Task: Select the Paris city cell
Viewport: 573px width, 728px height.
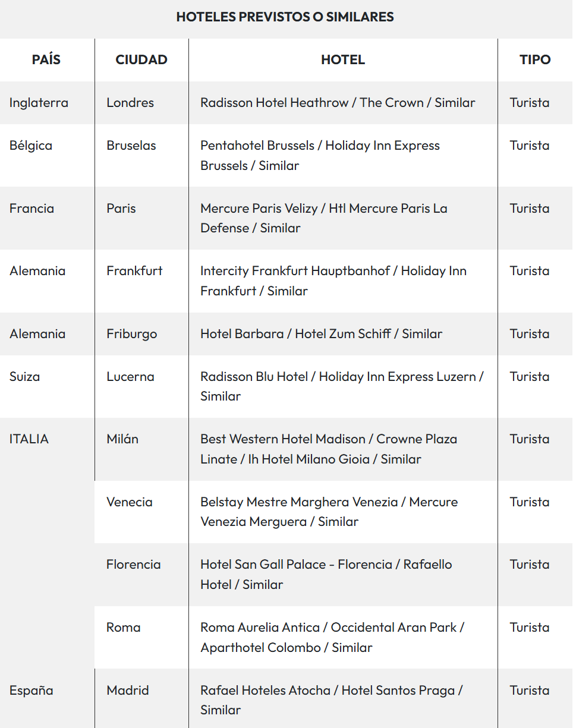Action: click(x=121, y=209)
